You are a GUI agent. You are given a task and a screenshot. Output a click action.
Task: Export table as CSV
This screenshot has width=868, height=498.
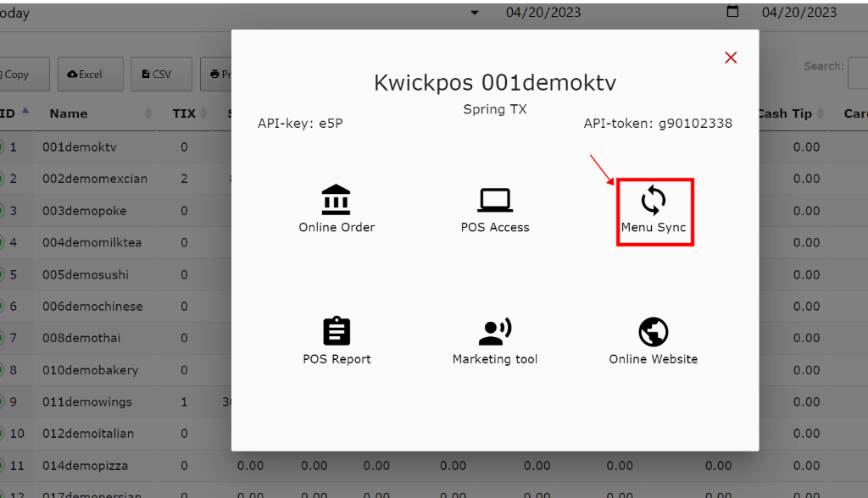(x=161, y=75)
